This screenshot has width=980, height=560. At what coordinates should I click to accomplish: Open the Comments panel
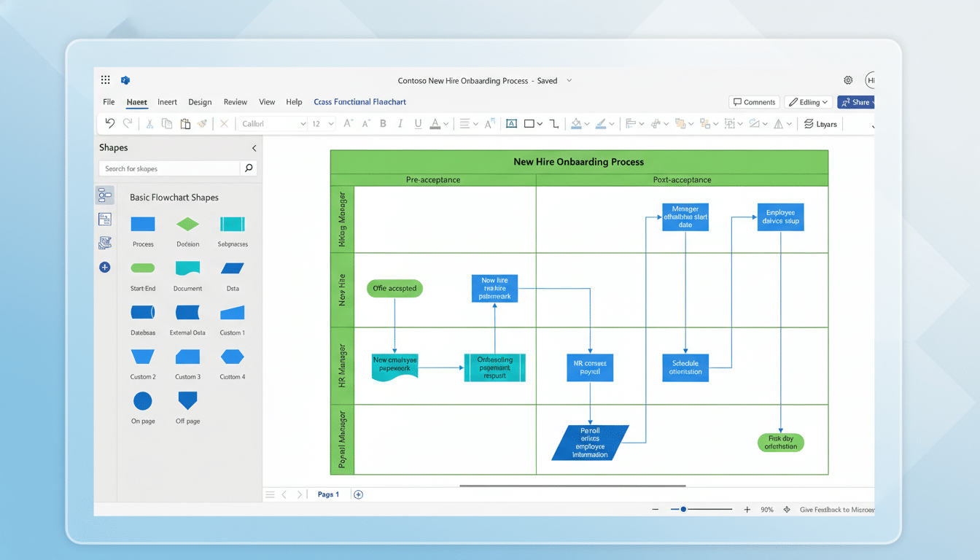754,101
